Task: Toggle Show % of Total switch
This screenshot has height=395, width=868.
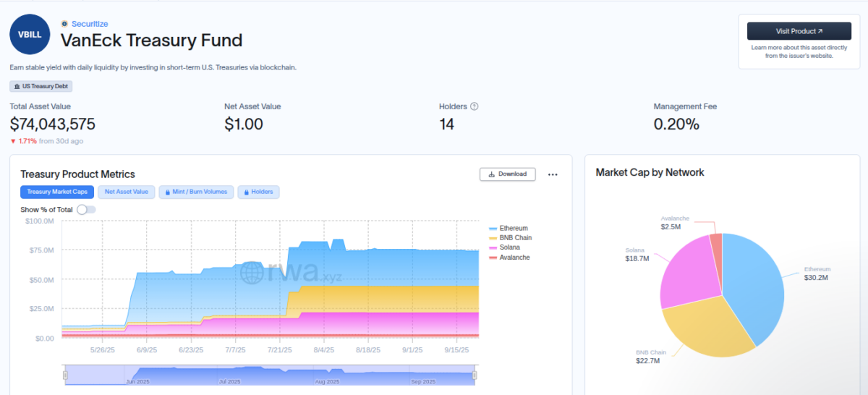Action: 85,209
